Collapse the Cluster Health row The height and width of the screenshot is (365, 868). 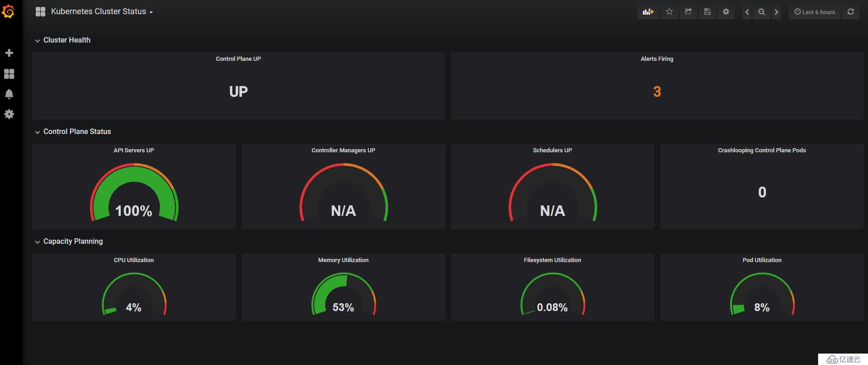[63, 40]
